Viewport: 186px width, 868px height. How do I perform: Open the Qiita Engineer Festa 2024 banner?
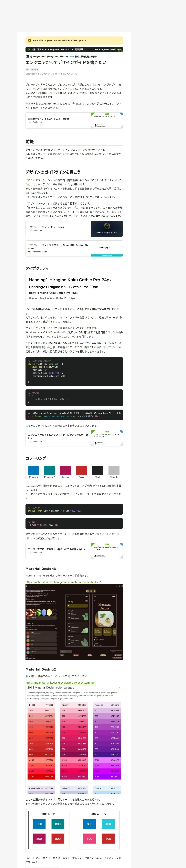74,49
